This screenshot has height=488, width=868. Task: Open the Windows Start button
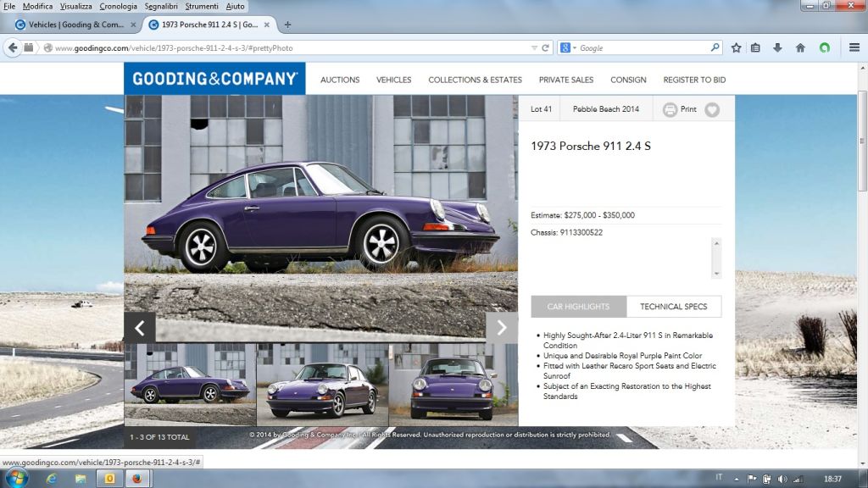[15, 478]
